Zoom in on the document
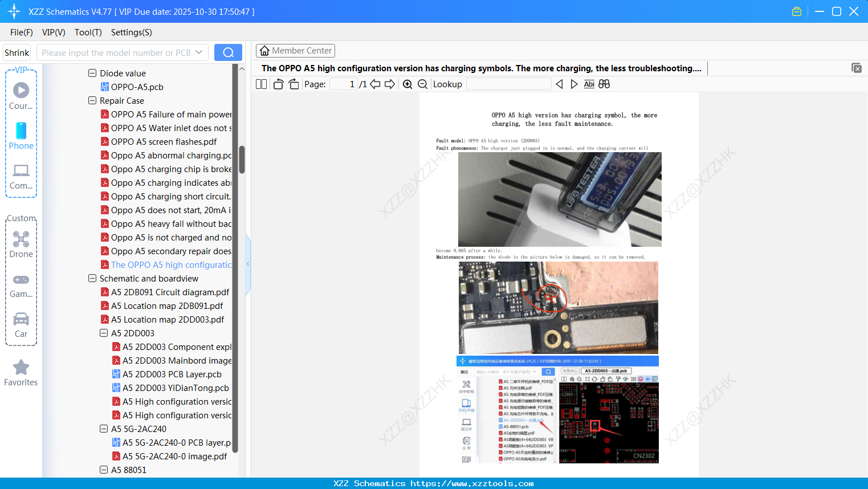Screen dimensions: 868x489 tap(407, 84)
